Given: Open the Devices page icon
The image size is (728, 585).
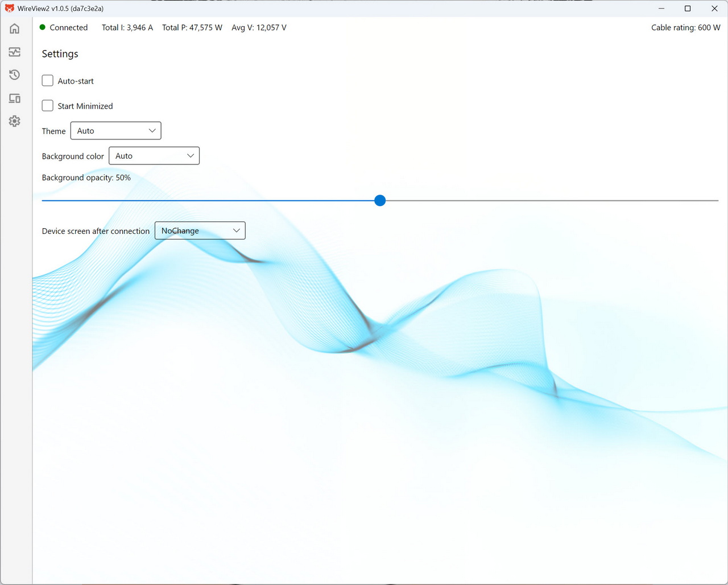Looking at the screenshot, I should (15, 98).
